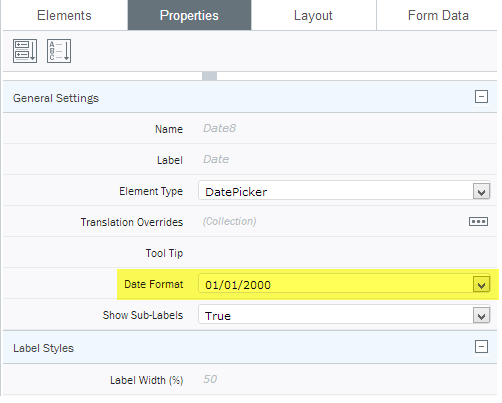Click the gray splitter handle below toolbar
Viewport: 502px width, 403px height.
209,76
